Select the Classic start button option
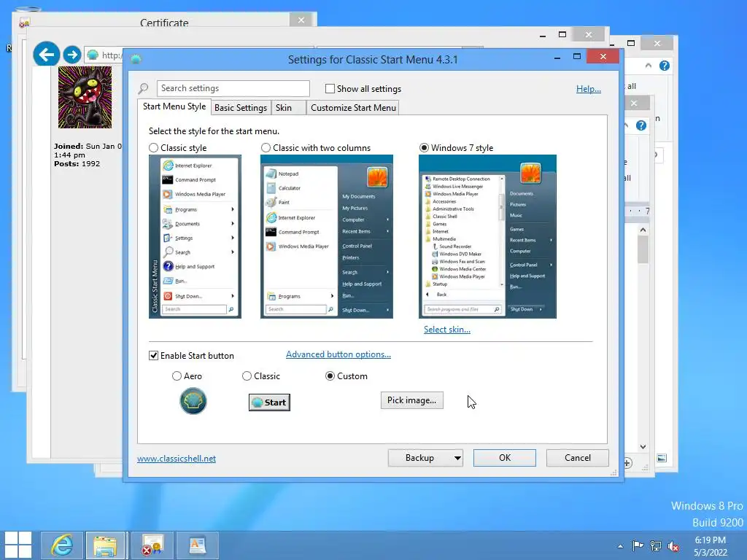Viewport: 747px width, 560px height. click(x=247, y=376)
